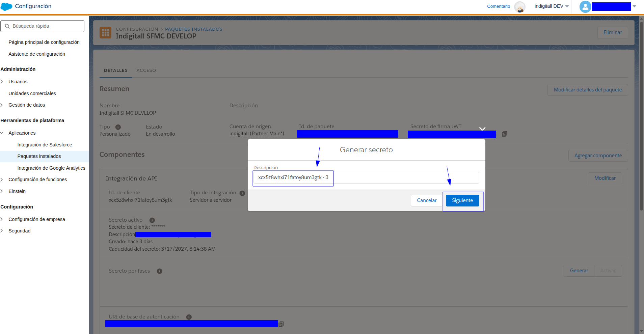Open the Comentario link
Image resolution: width=644 pixels, height=334 pixels.
(x=499, y=6)
